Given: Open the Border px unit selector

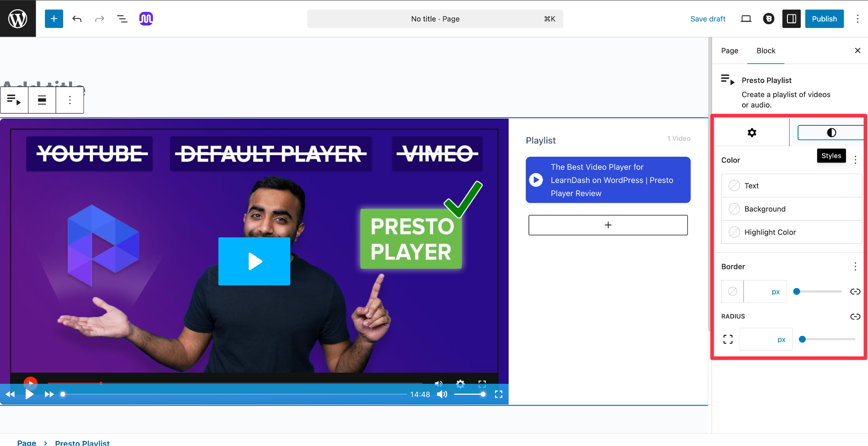Looking at the screenshot, I should click(x=775, y=291).
